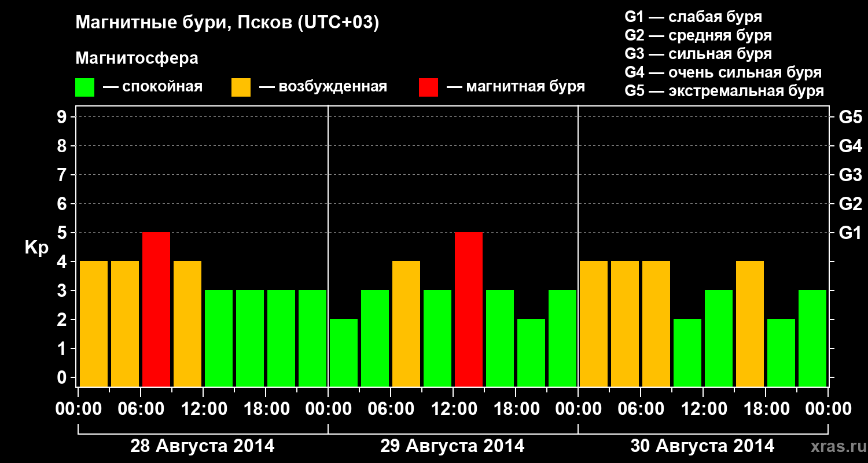This screenshot has height=463, width=868.
Task: Click 29 August's first green bar at Kp 2
Action: tap(344, 352)
